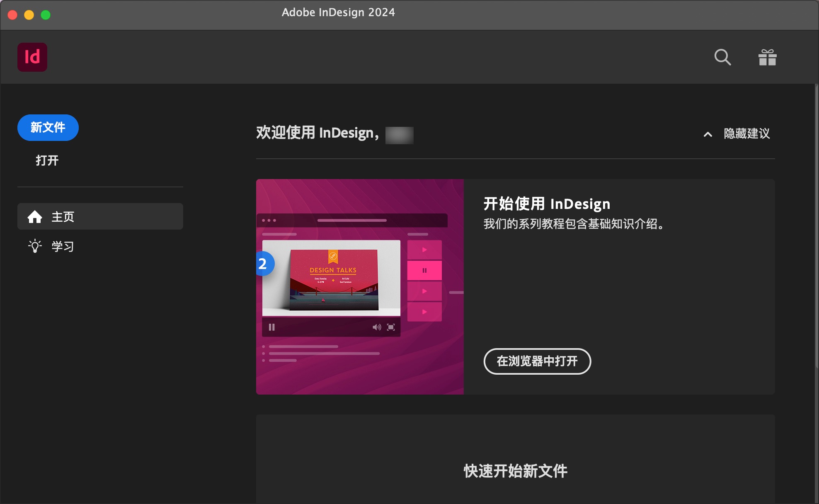Viewport: 819px width, 504px height.
Task: Close the window with the red button
Action: point(12,15)
